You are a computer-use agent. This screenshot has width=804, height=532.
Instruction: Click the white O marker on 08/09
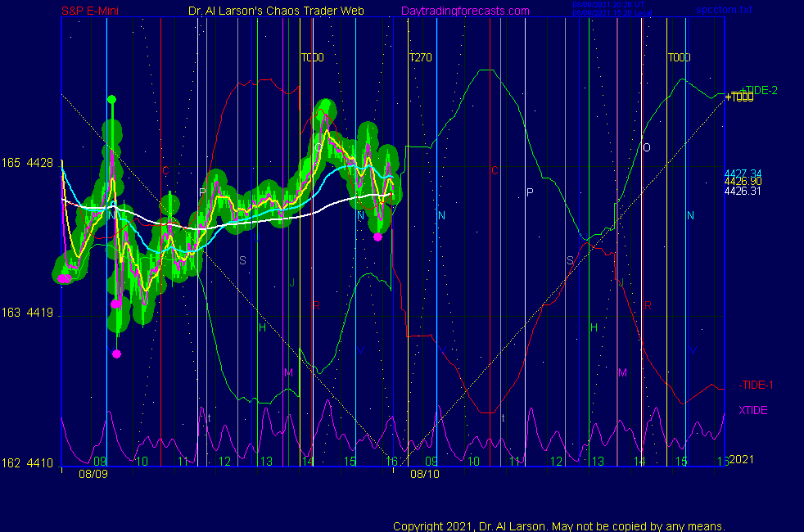tap(318, 148)
